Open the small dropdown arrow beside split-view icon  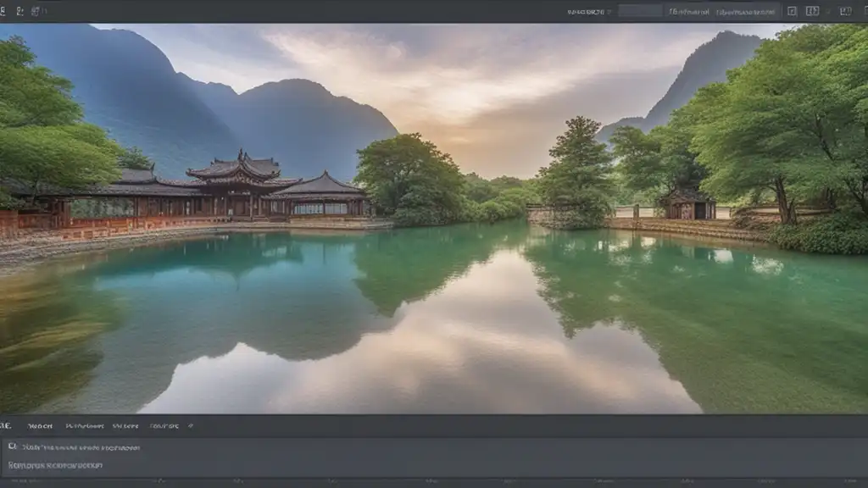(827, 11)
